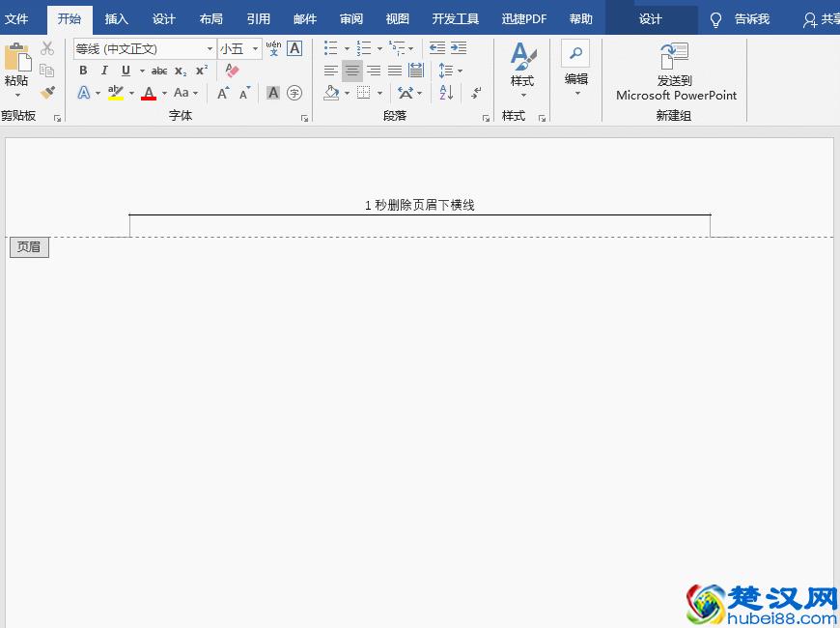The width and height of the screenshot is (840, 628).
Task: Apply strikethrough to selected text
Action: point(159,71)
